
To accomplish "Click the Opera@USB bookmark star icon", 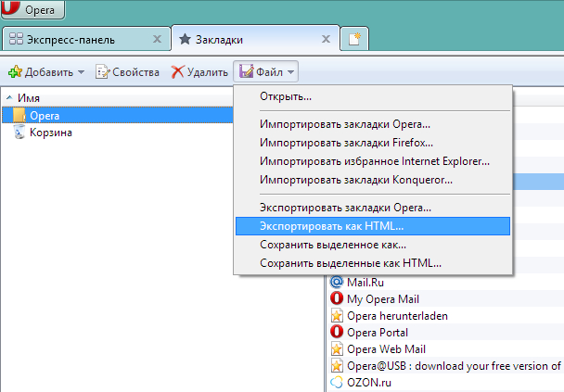I will [x=337, y=366].
